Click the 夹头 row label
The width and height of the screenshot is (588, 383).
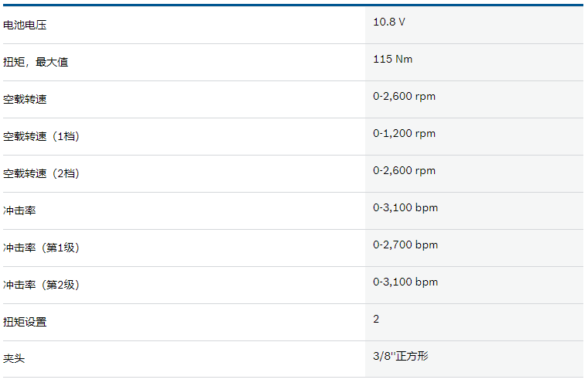pyautogui.click(x=14, y=358)
